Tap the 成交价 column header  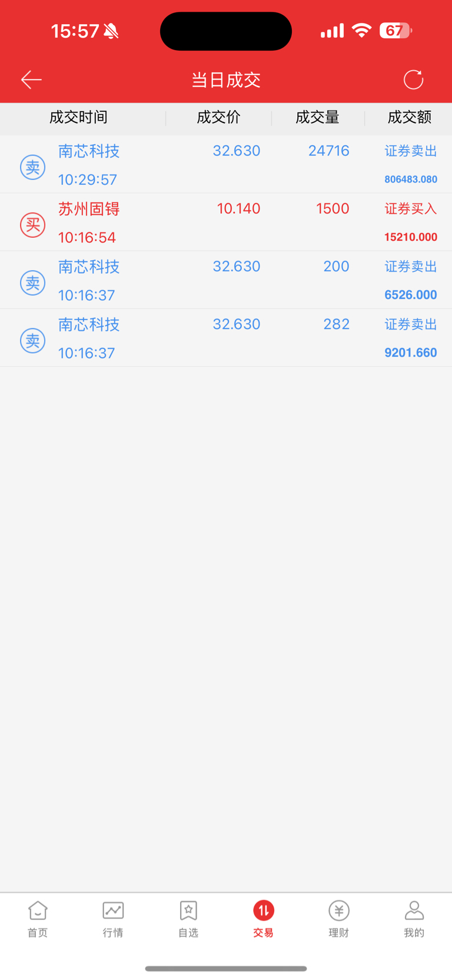coord(218,117)
